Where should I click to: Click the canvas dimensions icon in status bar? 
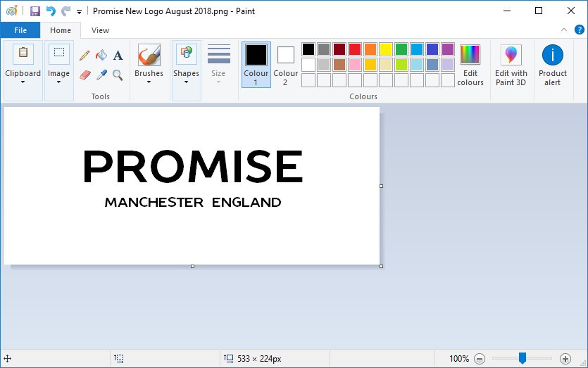(228, 359)
